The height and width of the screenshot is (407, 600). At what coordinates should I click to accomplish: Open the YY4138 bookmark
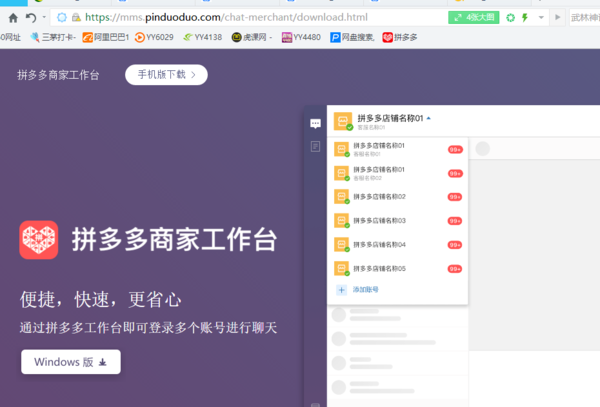pos(202,37)
